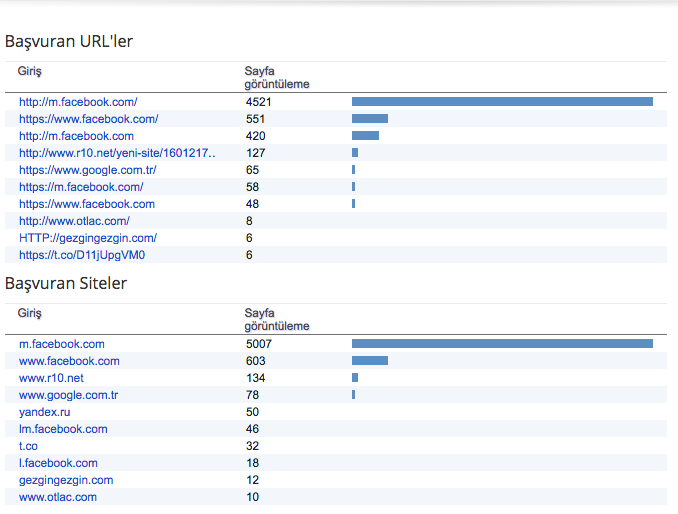678x514 pixels.
Task: Open the https://m.facebook.com/ referrer link
Action: [x=81, y=187]
